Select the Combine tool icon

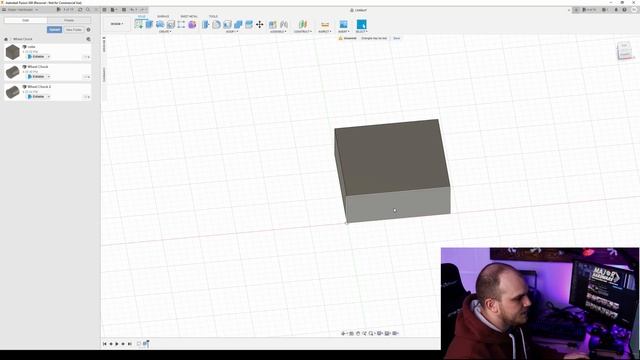(238, 24)
